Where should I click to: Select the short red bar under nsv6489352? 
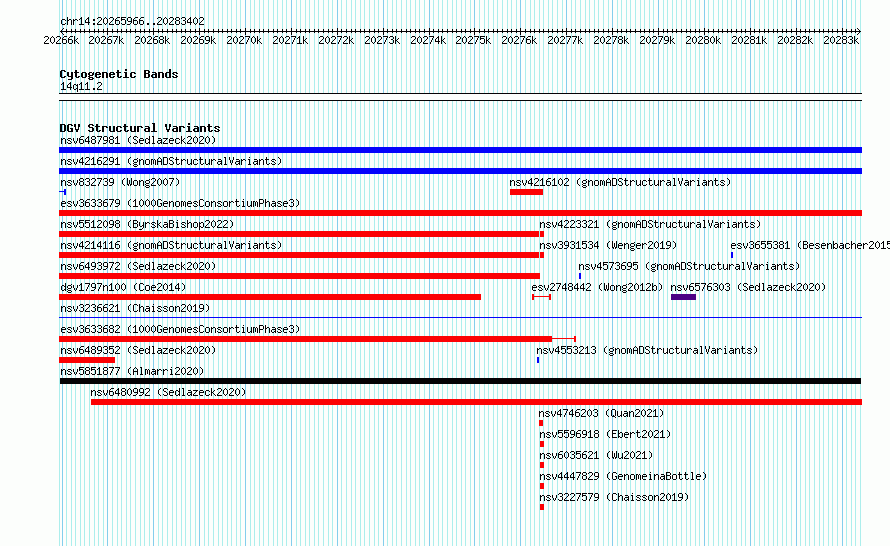[x=87, y=360]
